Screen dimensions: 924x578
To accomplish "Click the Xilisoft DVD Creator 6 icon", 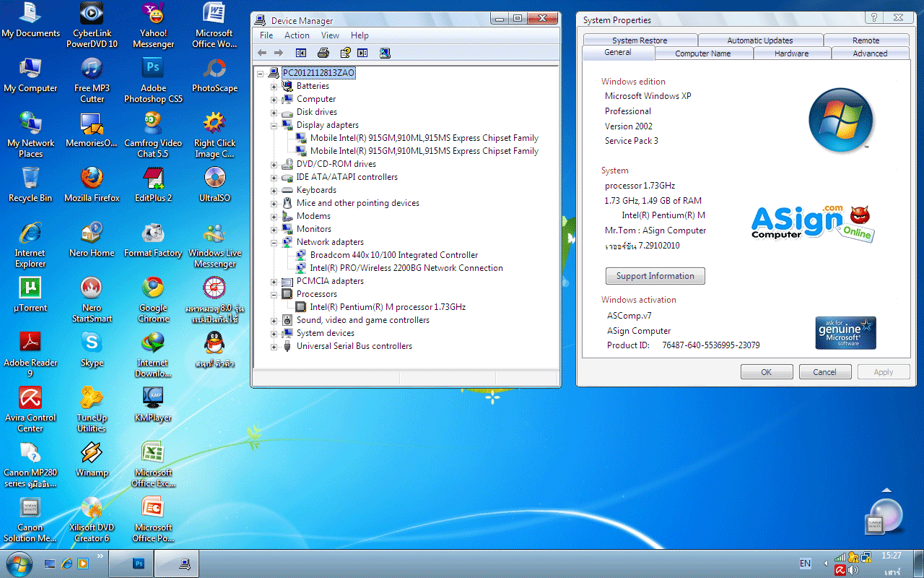I will (92, 519).
